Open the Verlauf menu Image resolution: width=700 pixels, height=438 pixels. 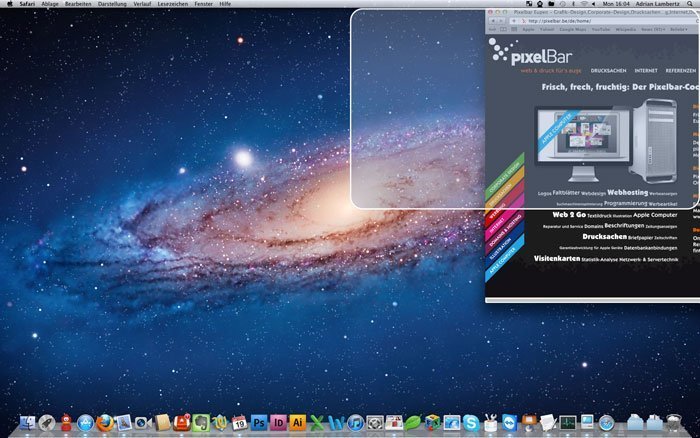[142, 4]
